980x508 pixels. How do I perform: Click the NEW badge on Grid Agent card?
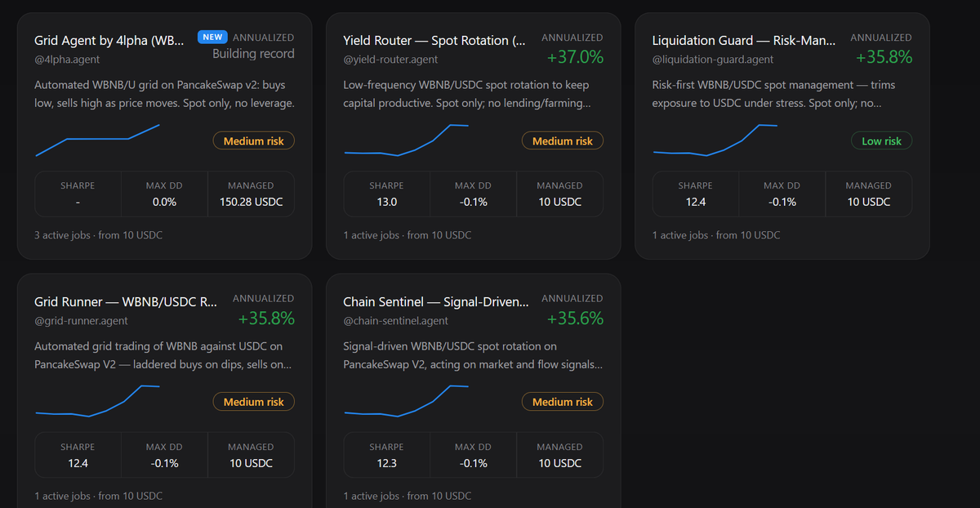[x=212, y=37]
